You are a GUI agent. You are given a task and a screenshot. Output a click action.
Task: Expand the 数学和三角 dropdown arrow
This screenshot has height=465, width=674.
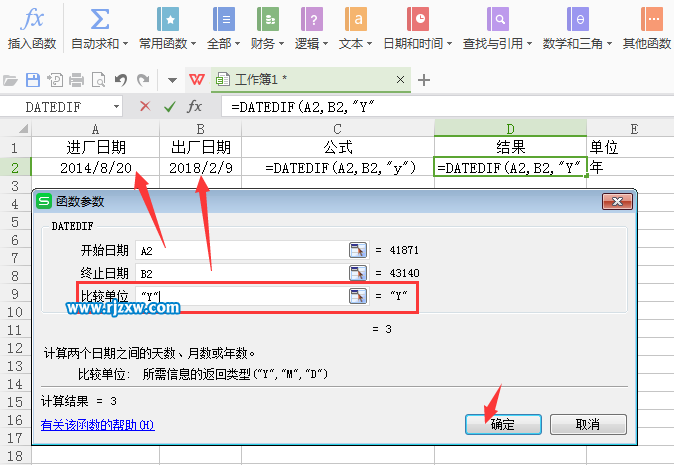[609, 43]
